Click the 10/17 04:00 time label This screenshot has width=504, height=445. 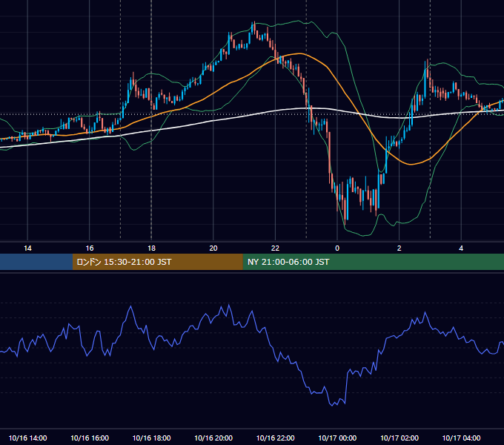tap(461, 438)
